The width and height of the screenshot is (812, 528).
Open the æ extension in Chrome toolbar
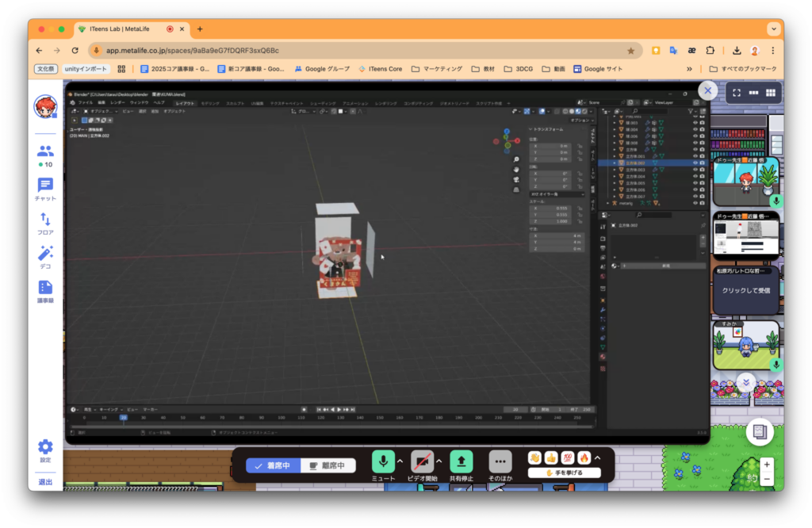[x=691, y=50]
